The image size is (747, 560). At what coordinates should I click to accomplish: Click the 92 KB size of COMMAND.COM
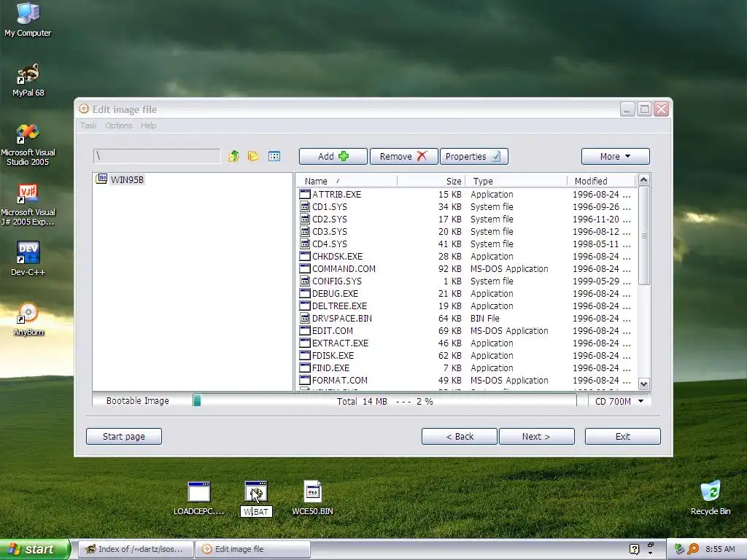coord(449,268)
